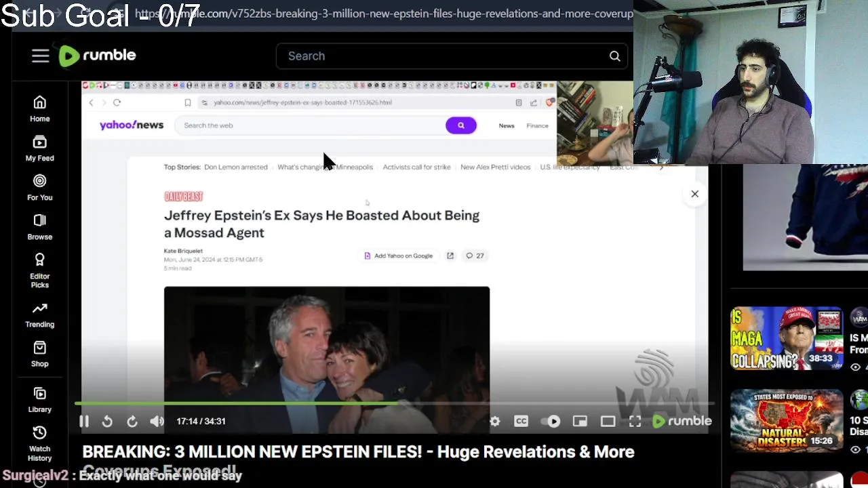Image resolution: width=868 pixels, height=488 pixels.
Task: Open For You in sidebar
Action: tap(39, 188)
